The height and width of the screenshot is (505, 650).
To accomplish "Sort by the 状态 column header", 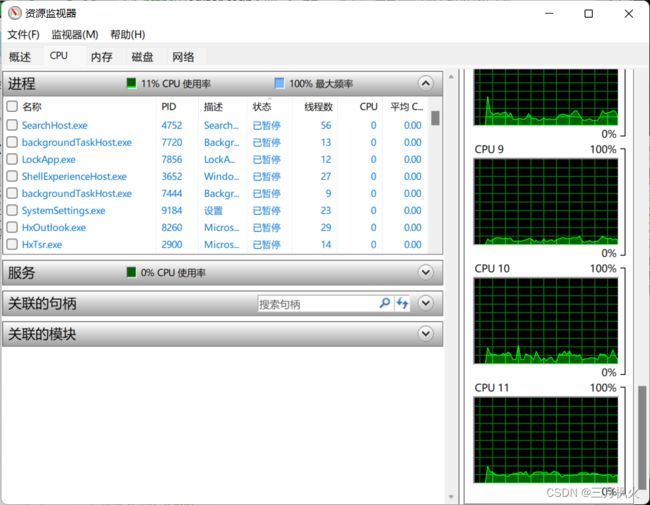I will coord(262,107).
